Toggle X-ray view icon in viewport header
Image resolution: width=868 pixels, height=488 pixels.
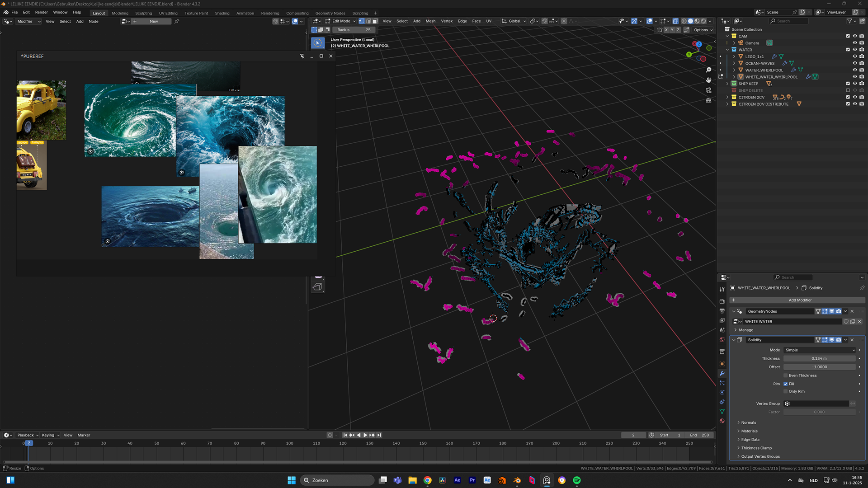point(675,21)
